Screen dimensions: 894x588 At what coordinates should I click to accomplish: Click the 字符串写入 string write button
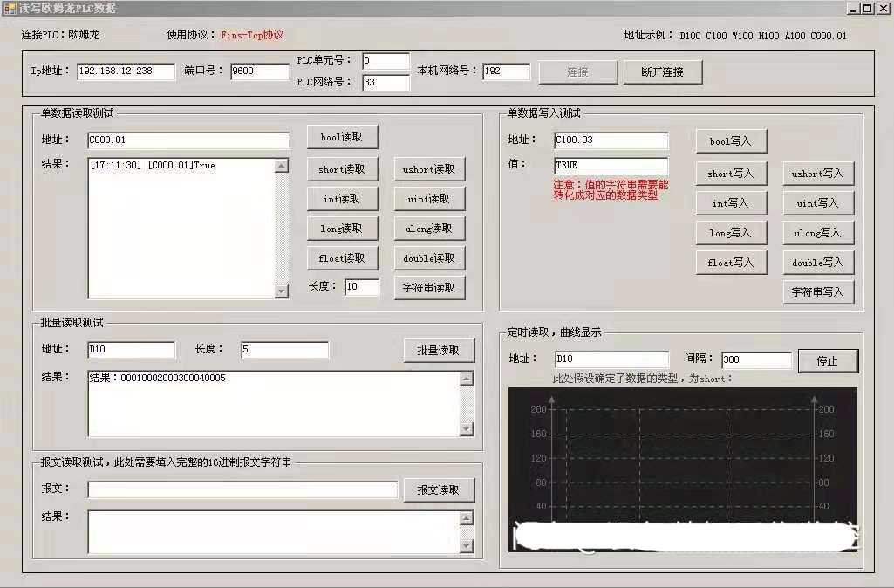tap(817, 292)
